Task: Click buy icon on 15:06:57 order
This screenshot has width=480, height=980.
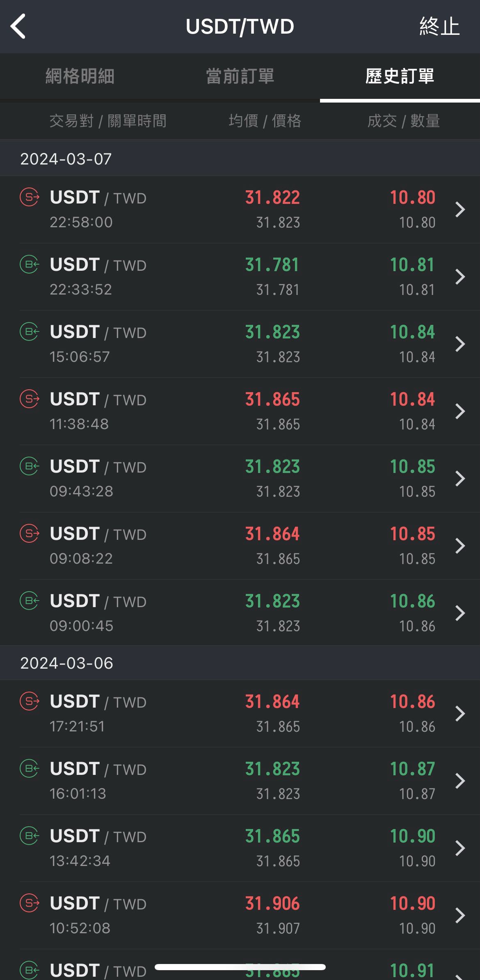Action: coord(30,332)
